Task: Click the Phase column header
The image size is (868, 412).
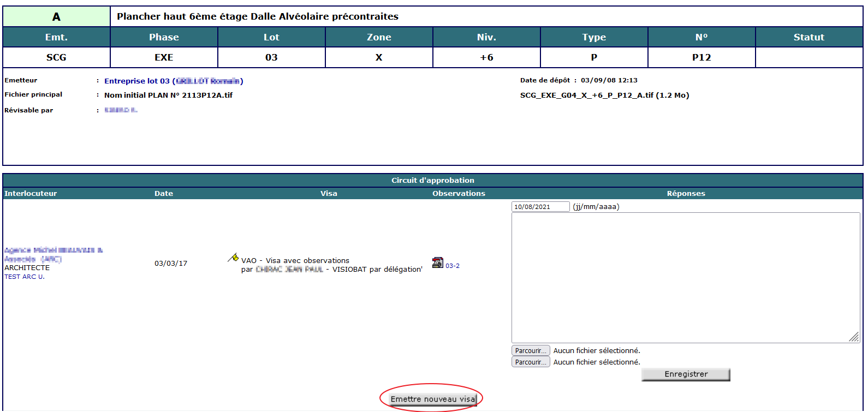Action: tap(164, 37)
